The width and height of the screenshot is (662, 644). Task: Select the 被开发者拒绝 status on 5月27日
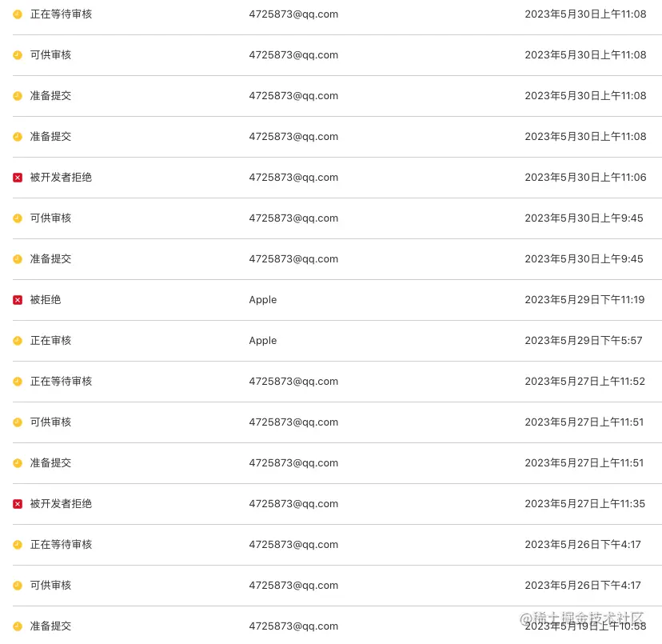61,504
